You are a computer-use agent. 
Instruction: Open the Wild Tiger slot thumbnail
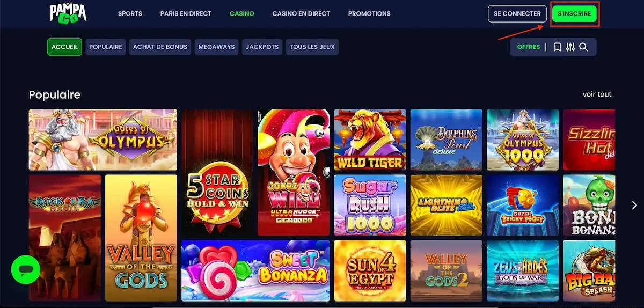(x=370, y=140)
